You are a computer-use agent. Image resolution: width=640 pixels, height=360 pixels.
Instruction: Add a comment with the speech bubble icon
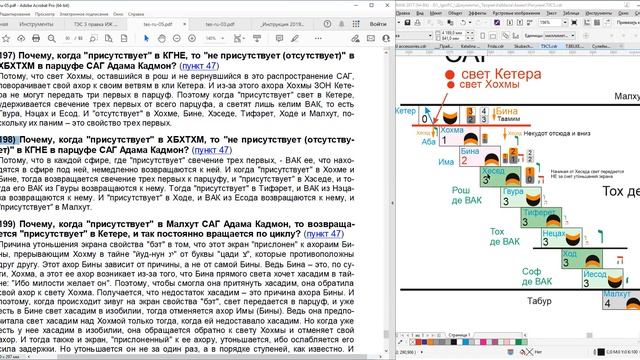coord(279,38)
